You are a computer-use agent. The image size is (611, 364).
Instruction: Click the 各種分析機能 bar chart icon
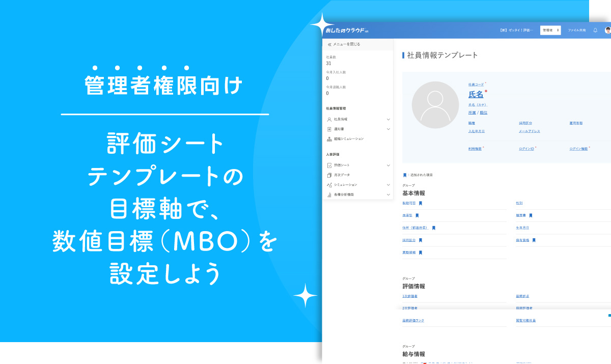coord(329,194)
